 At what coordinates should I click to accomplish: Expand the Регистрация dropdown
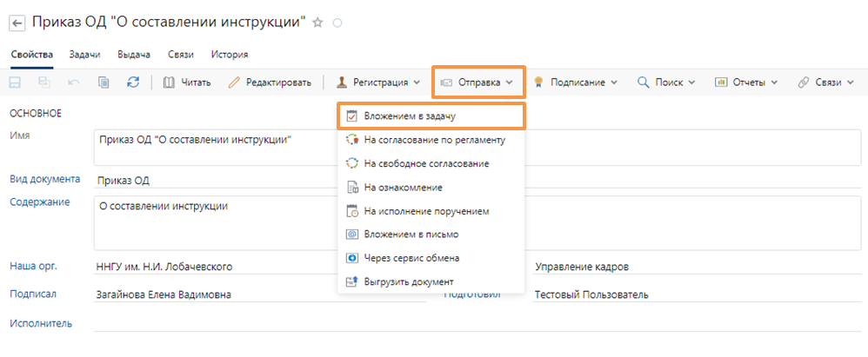click(379, 83)
